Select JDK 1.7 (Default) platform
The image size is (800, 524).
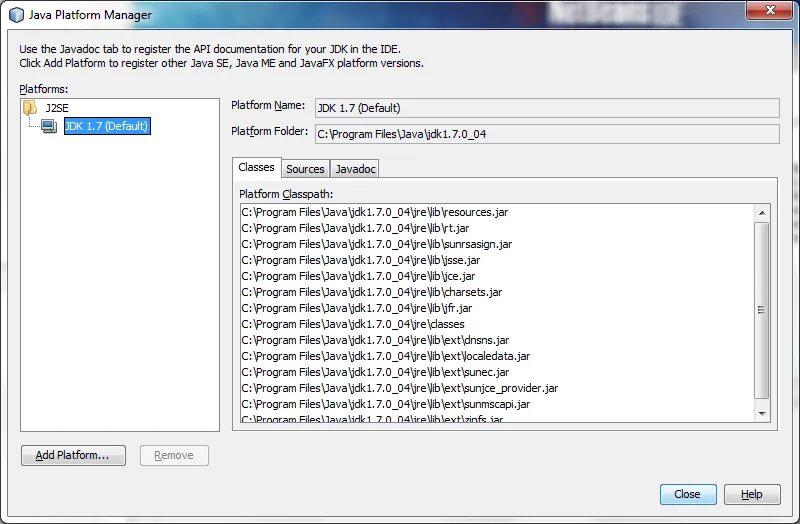coord(107,126)
